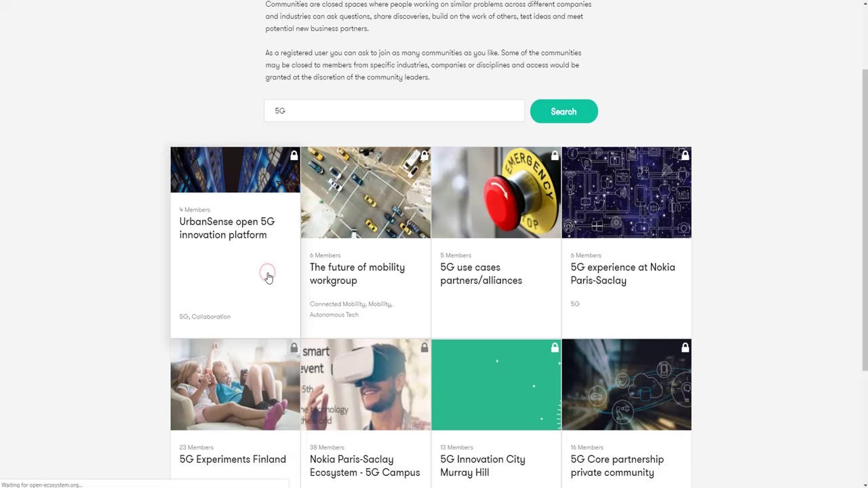Open 5G use cases partners/alliances title
Image resolution: width=868 pixels, height=488 pixels.
[481, 274]
